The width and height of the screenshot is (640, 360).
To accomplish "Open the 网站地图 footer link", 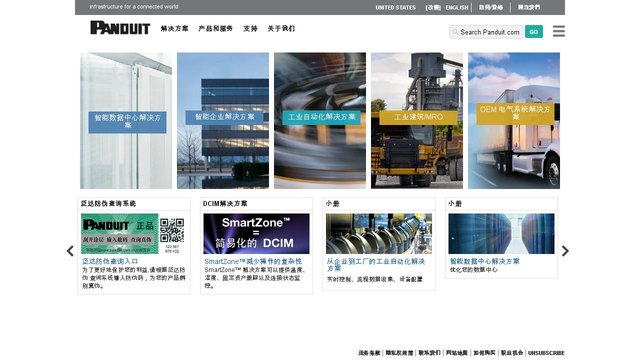I will (x=457, y=353).
